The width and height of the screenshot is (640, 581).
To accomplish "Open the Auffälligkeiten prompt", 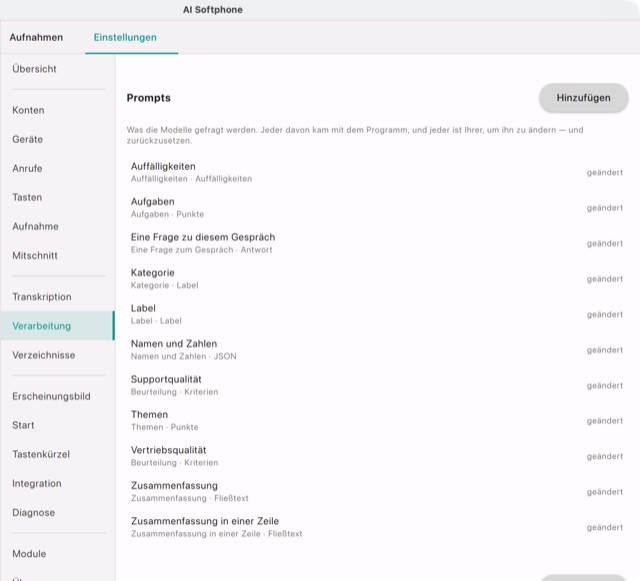I will tap(377, 172).
